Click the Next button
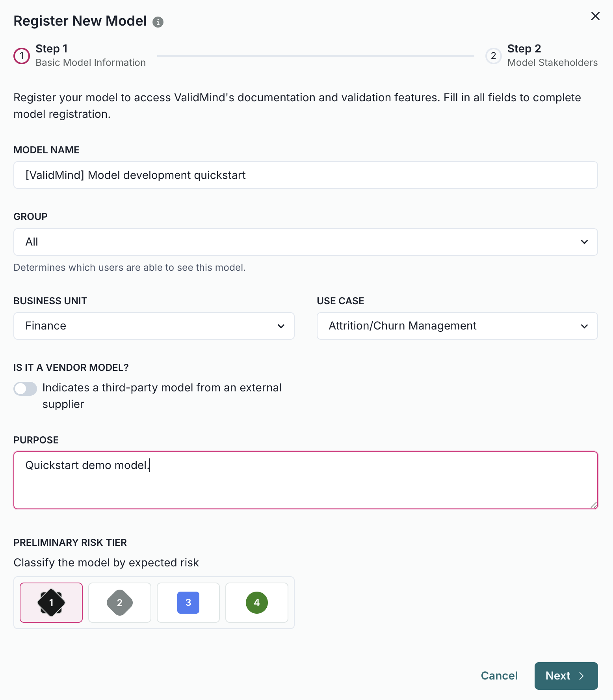 click(566, 676)
